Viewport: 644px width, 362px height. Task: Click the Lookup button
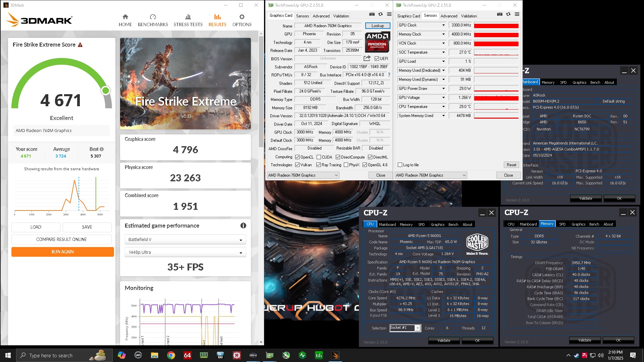click(x=377, y=26)
